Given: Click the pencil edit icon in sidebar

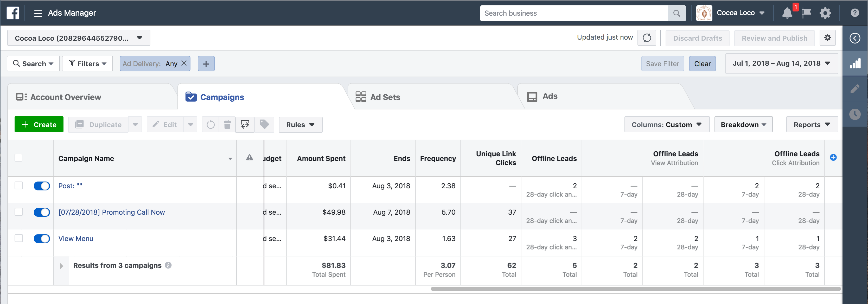Looking at the screenshot, I should click(x=855, y=89).
